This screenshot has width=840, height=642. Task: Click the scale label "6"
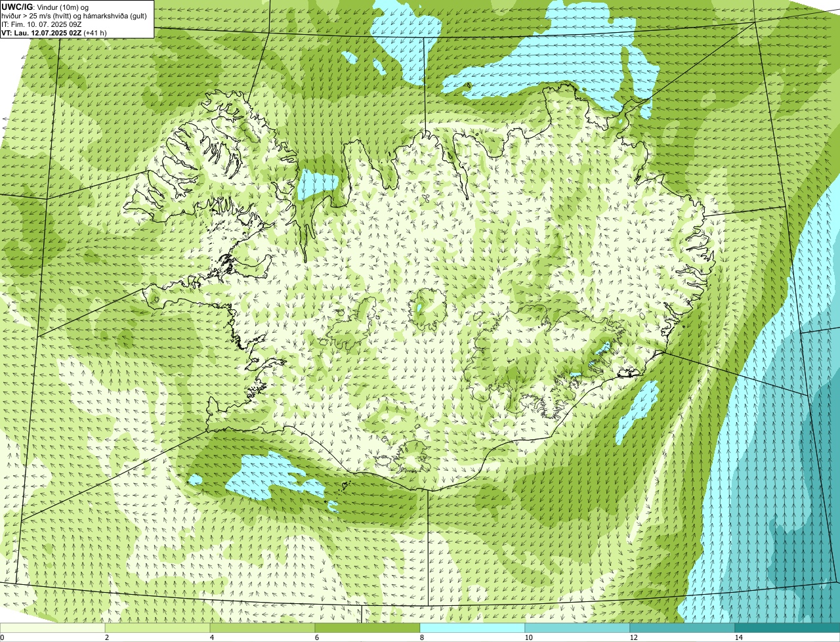pyautogui.click(x=317, y=637)
